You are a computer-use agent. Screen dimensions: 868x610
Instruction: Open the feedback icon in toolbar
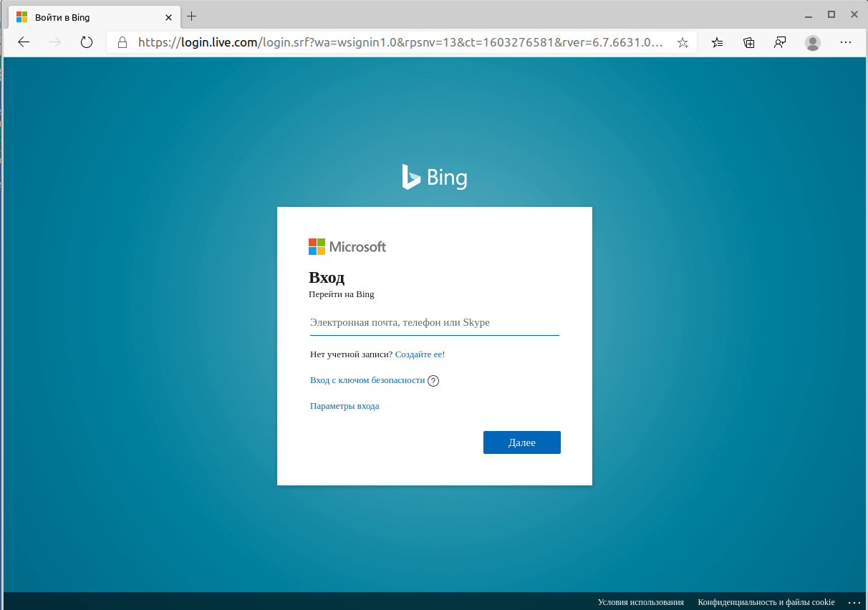pos(780,42)
